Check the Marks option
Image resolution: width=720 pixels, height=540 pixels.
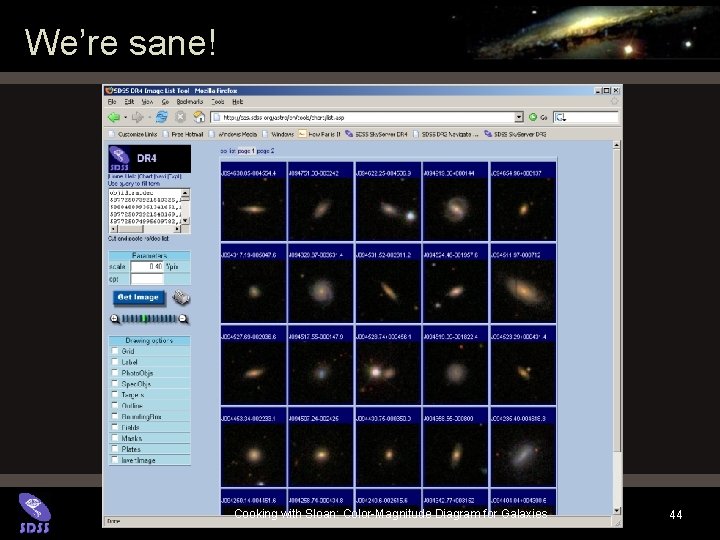point(115,438)
